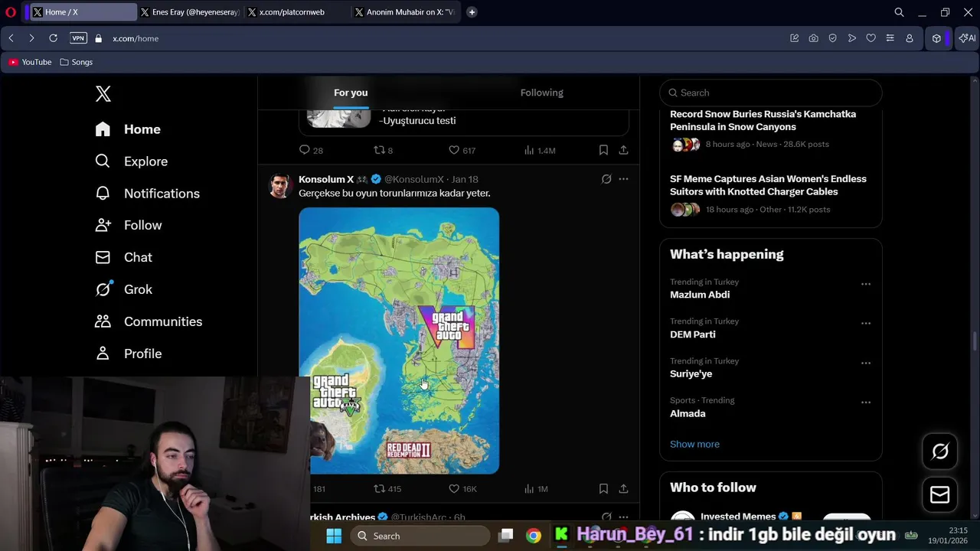Image resolution: width=980 pixels, height=551 pixels.
Task: Click the Grok icon on Konsolum X post
Action: 606,179
